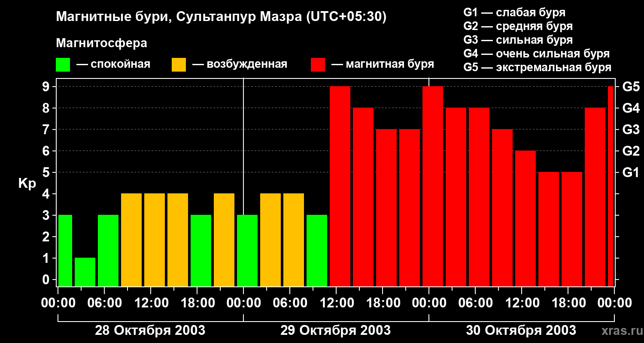Click the «G2» mark on the right axis

631,151
